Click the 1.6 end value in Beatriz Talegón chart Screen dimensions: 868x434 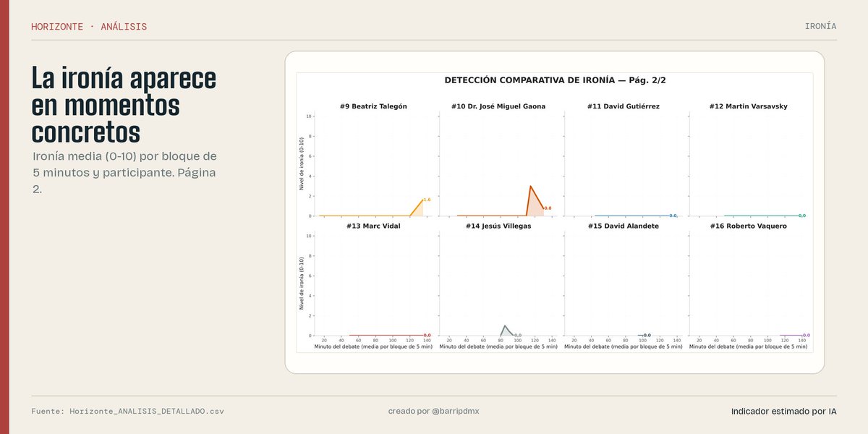point(427,200)
